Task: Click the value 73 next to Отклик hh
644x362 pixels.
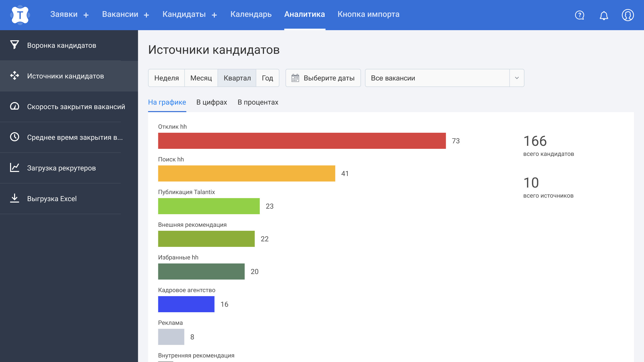Action: (456, 141)
